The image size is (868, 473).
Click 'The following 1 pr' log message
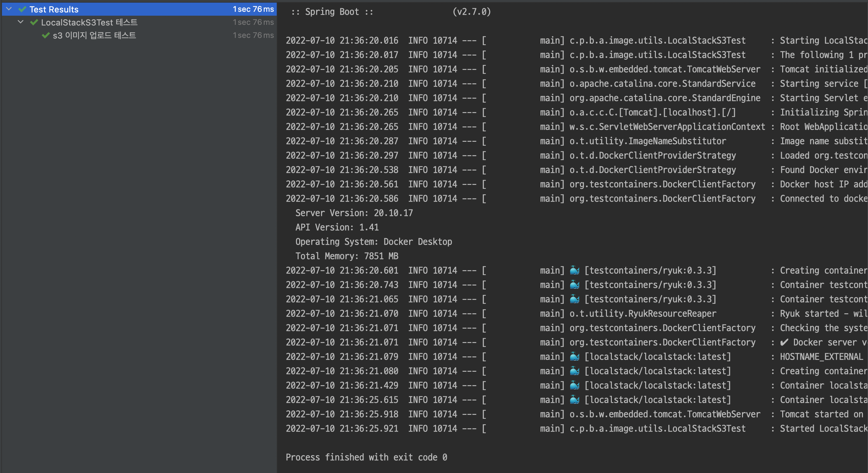pyautogui.click(x=824, y=55)
